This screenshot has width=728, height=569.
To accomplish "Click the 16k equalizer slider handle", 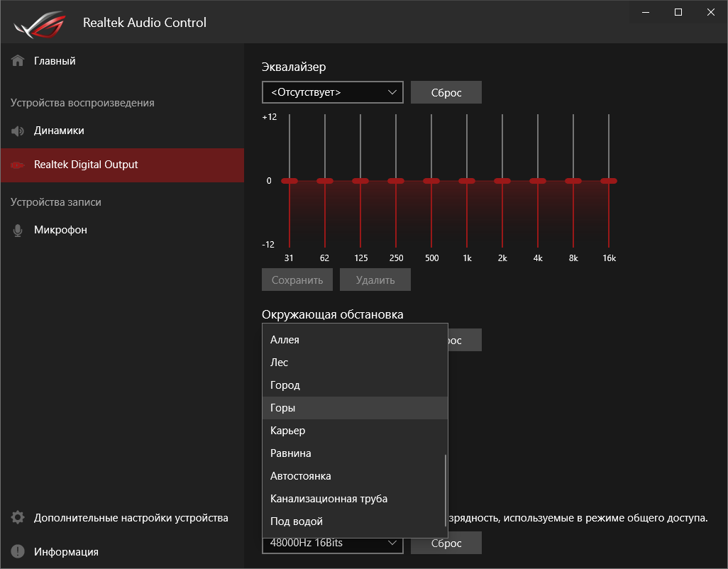I will tap(609, 181).
